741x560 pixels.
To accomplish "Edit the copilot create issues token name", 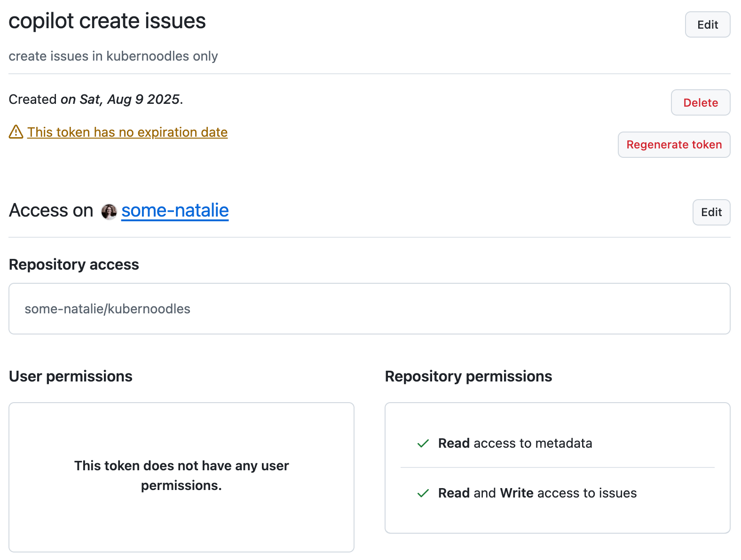I will click(707, 24).
